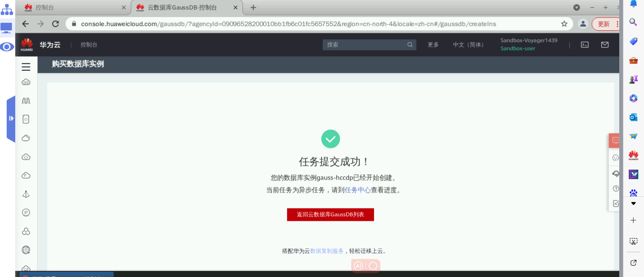Open the 任务中心 link
The width and height of the screenshot is (644, 277).
(357, 190)
